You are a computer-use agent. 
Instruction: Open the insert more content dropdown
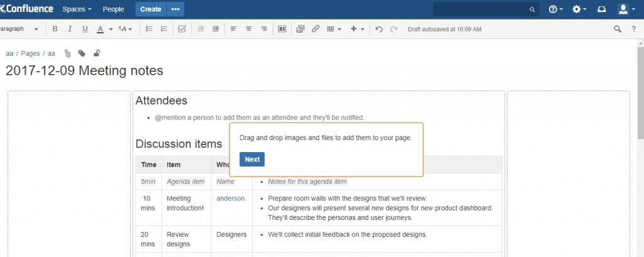(x=357, y=29)
